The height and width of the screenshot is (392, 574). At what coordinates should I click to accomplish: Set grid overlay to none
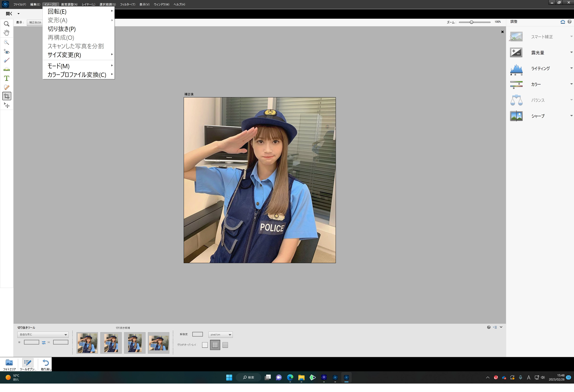point(205,345)
